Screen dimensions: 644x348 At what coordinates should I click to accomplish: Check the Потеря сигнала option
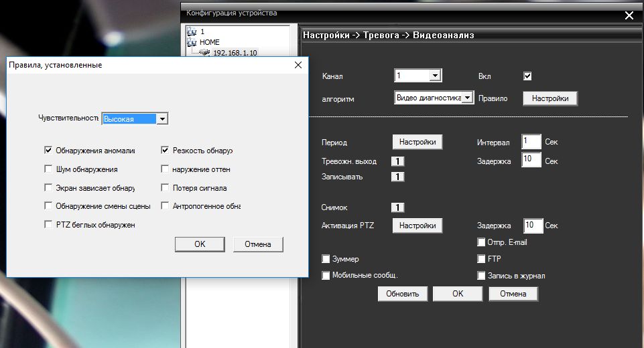[x=166, y=188]
